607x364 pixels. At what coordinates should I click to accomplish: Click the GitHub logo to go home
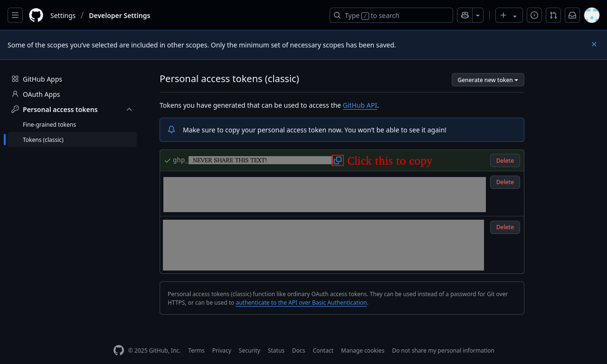coord(36,15)
